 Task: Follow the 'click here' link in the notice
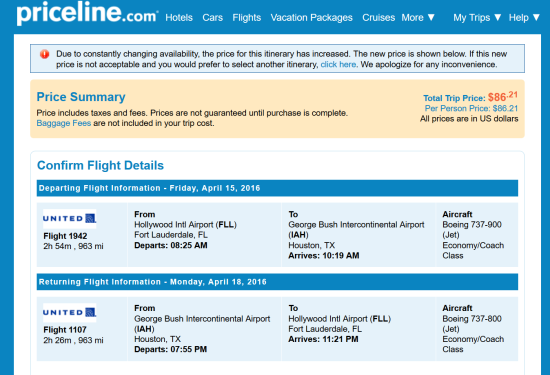pyautogui.click(x=338, y=65)
